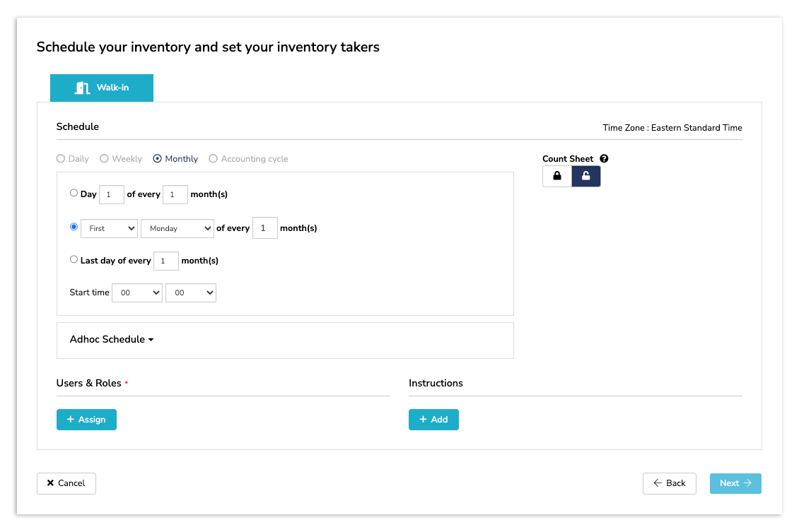The image size is (799, 532).
Task: Open the First occurrence dropdown
Action: (109, 228)
